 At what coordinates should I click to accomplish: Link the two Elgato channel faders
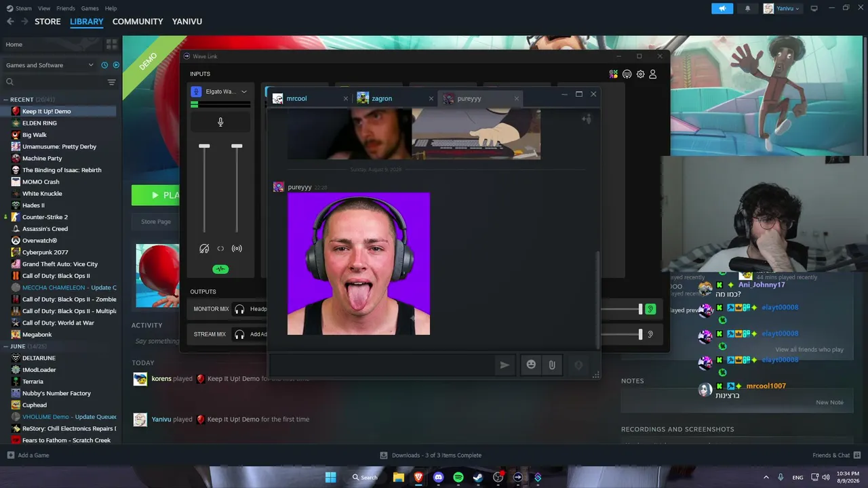(220, 249)
